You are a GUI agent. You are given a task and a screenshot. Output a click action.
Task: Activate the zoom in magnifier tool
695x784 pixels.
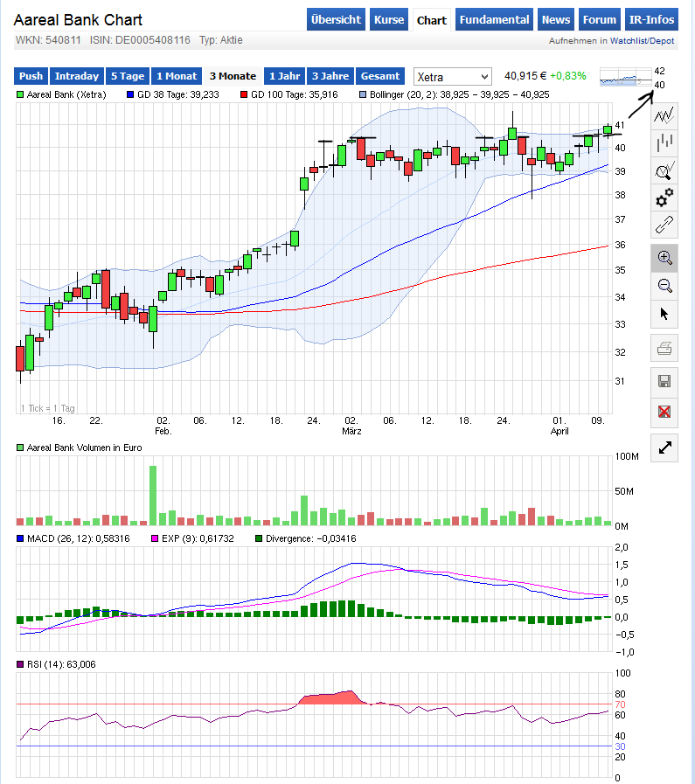coord(664,258)
